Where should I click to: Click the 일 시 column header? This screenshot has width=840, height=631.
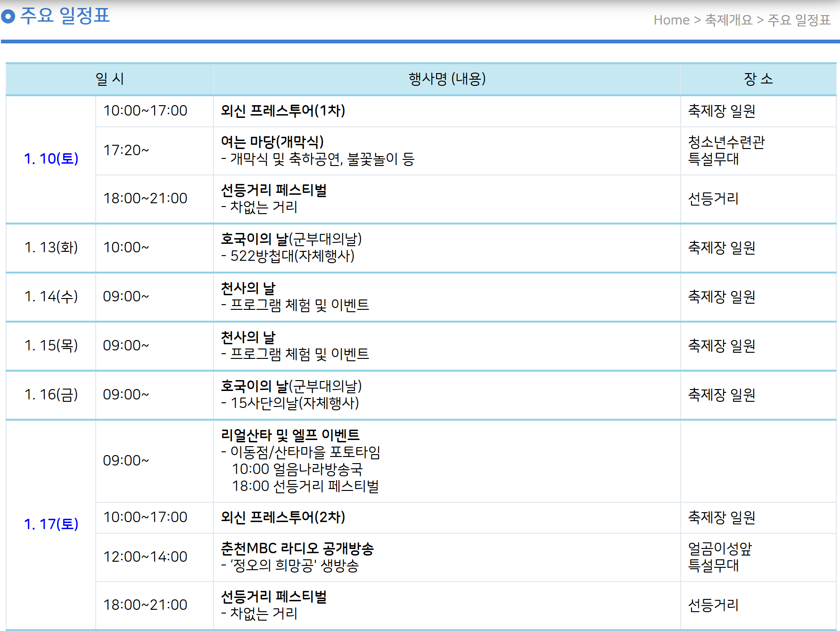click(x=109, y=79)
